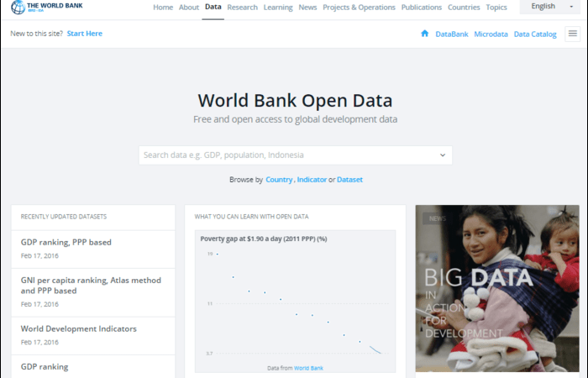The width and height of the screenshot is (588, 378).
Task: Open the hamburger menu icon
Action: [x=572, y=34]
